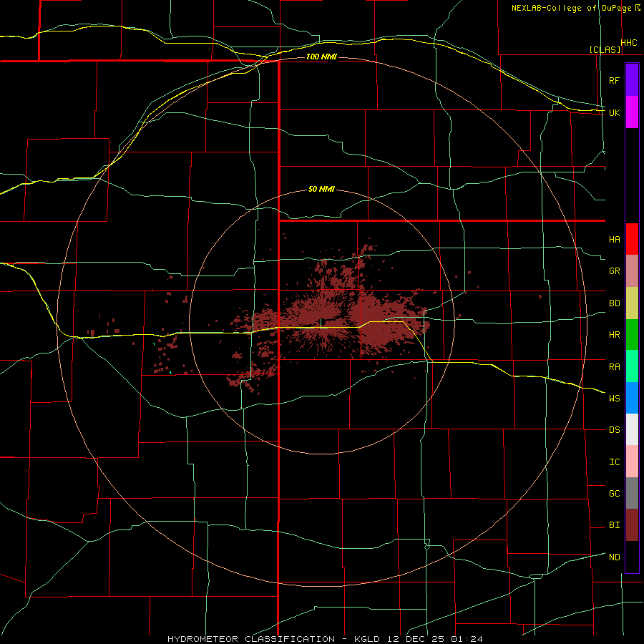Click the RA light green legend swatch
644x644 pixels.
point(632,366)
